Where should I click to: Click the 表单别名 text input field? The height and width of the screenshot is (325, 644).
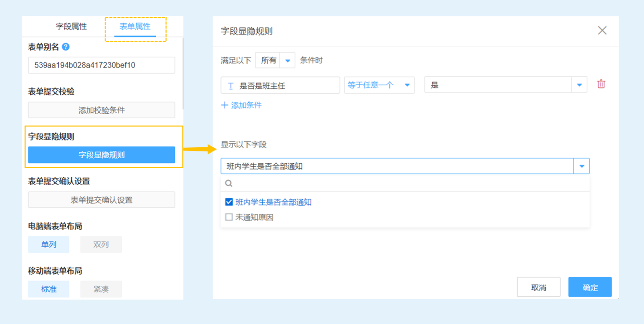click(x=101, y=65)
